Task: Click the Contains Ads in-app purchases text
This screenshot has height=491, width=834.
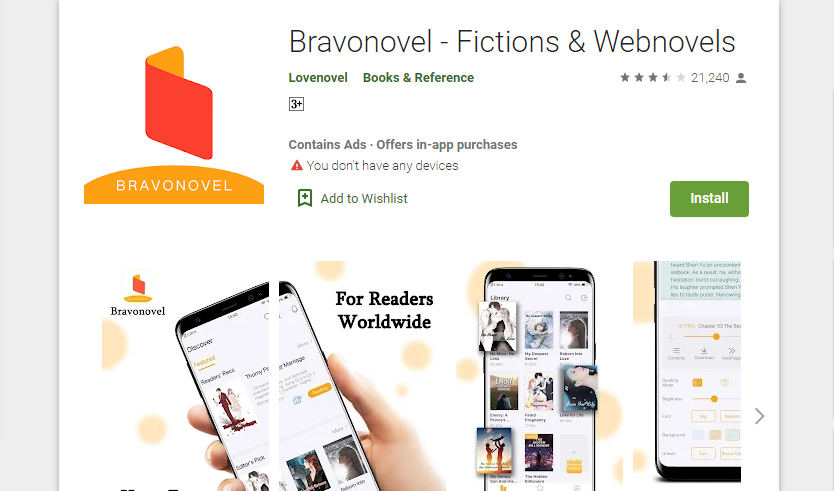Action: click(403, 145)
